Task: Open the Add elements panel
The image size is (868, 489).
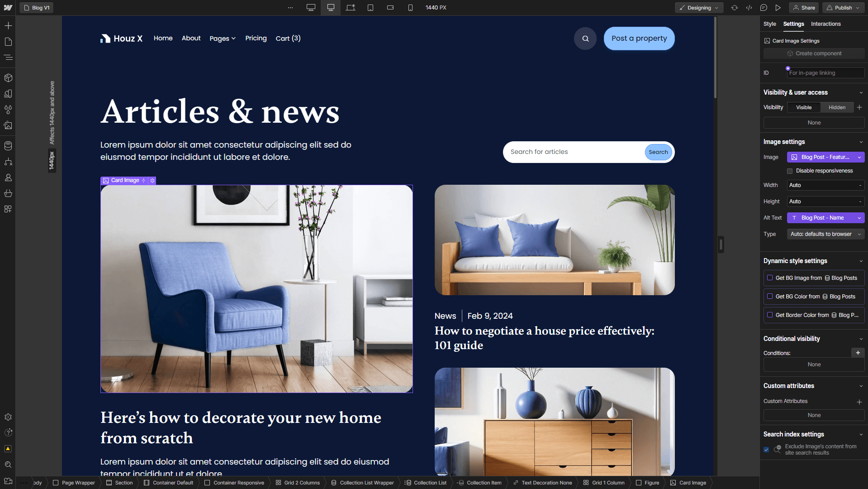Action: tap(8, 26)
